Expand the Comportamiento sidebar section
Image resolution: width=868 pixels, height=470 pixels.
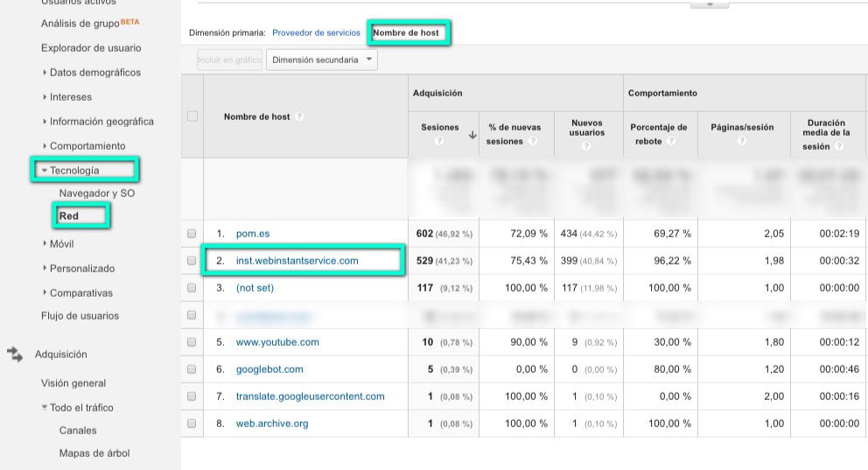click(84, 145)
